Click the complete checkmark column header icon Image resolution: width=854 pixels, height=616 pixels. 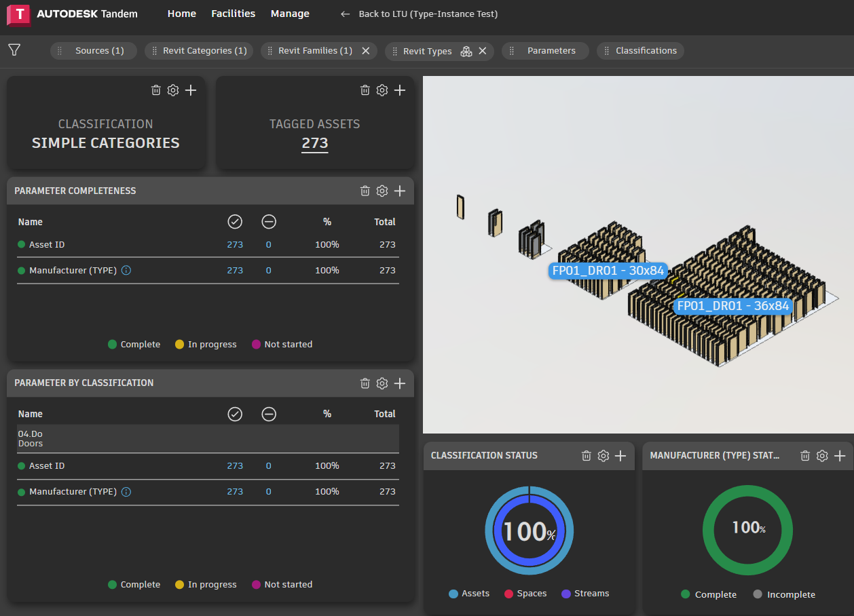click(235, 221)
